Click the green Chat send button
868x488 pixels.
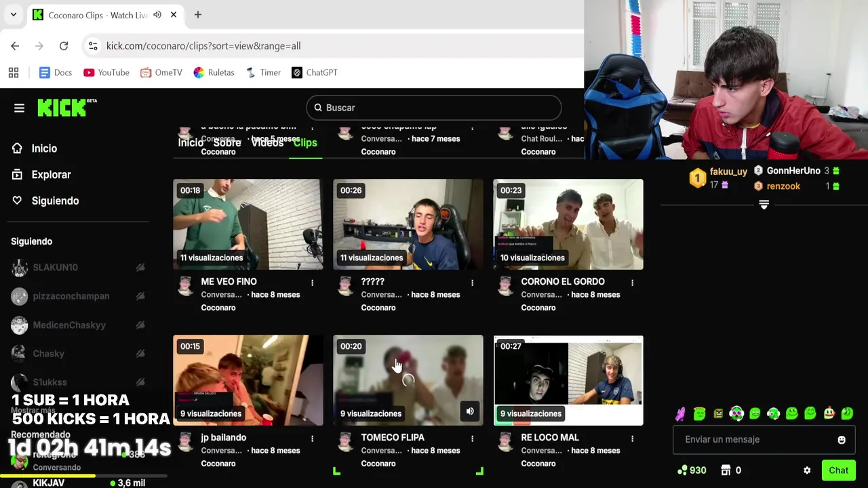[838, 470]
